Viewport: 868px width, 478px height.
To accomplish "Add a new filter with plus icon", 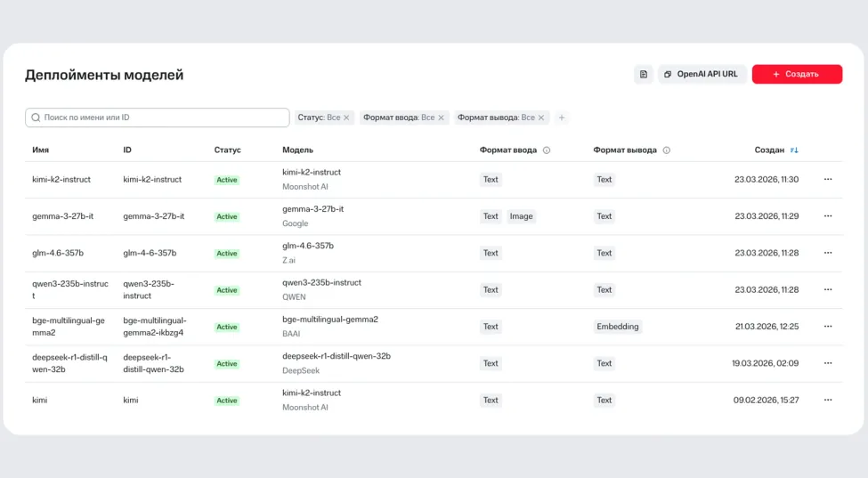I will (x=562, y=117).
